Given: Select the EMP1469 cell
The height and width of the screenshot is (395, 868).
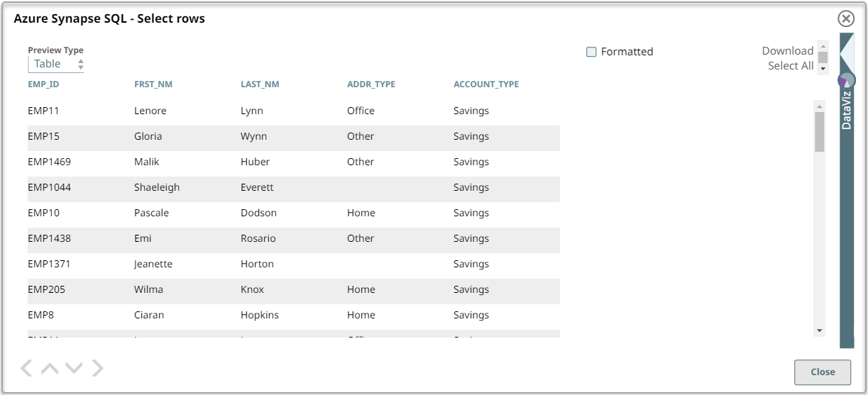Looking at the screenshot, I should pyautogui.click(x=49, y=162).
